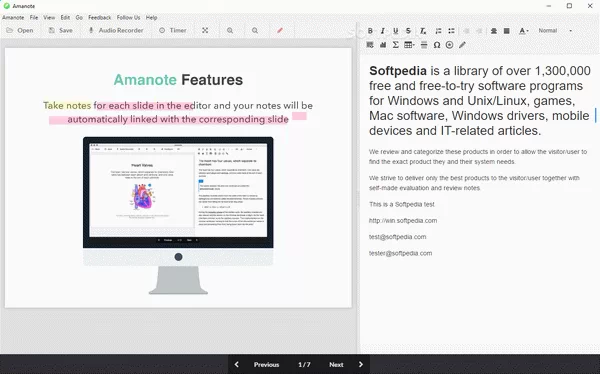Image resolution: width=600 pixels, height=374 pixels.
Task: Open the Go menu
Action: (79, 17)
